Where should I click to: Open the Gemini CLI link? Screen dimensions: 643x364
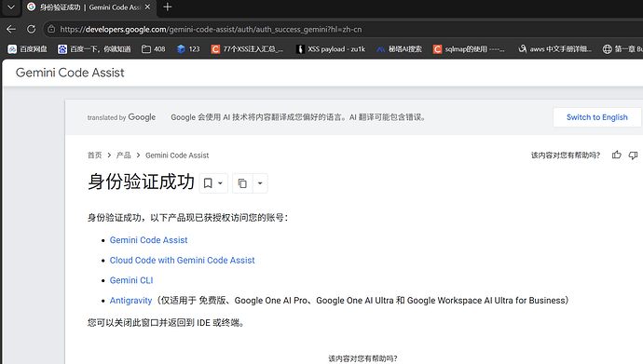(131, 280)
